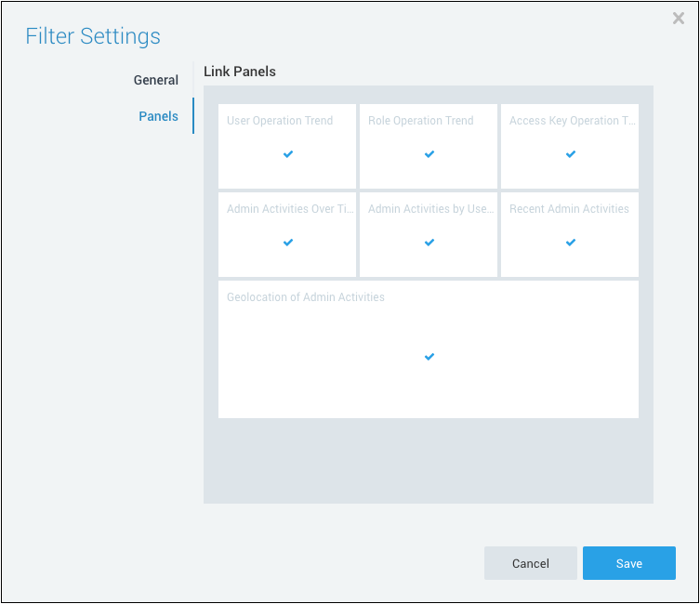Screen dimensions: 700x604
Task: Click the Access Key Operation panel title
Action: [571, 121]
